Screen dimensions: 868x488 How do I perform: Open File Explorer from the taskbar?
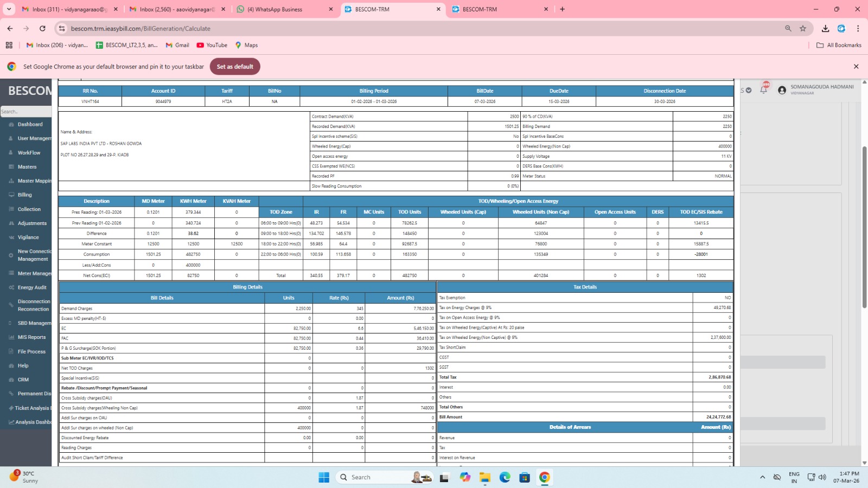[484, 477]
